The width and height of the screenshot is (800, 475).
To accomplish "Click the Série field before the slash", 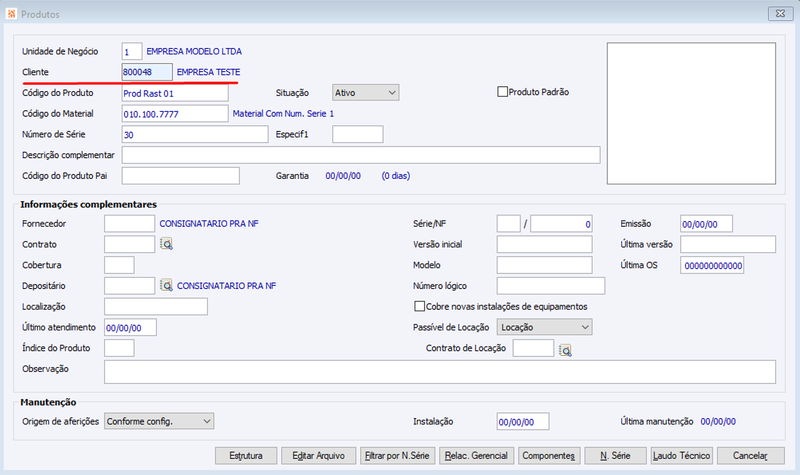I will click(509, 223).
